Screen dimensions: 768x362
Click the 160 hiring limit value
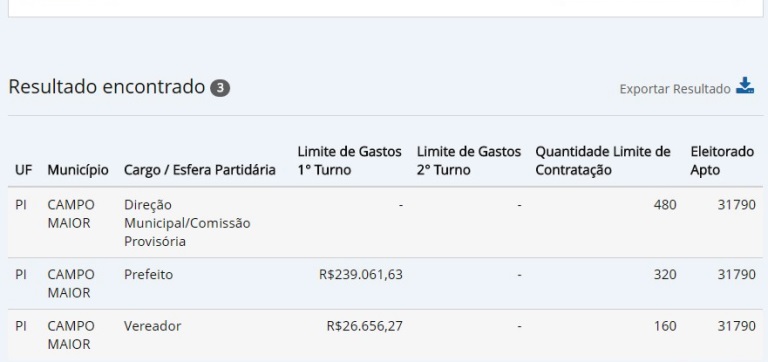(x=665, y=326)
